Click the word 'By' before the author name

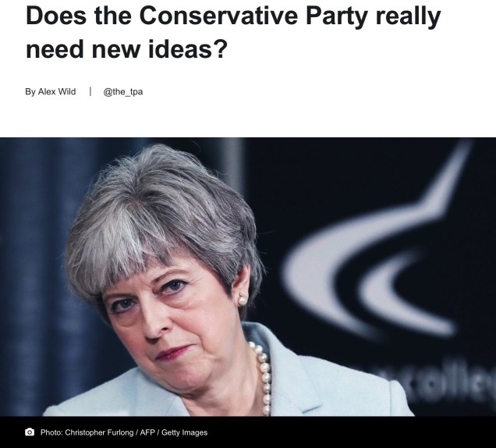click(x=30, y=92)
